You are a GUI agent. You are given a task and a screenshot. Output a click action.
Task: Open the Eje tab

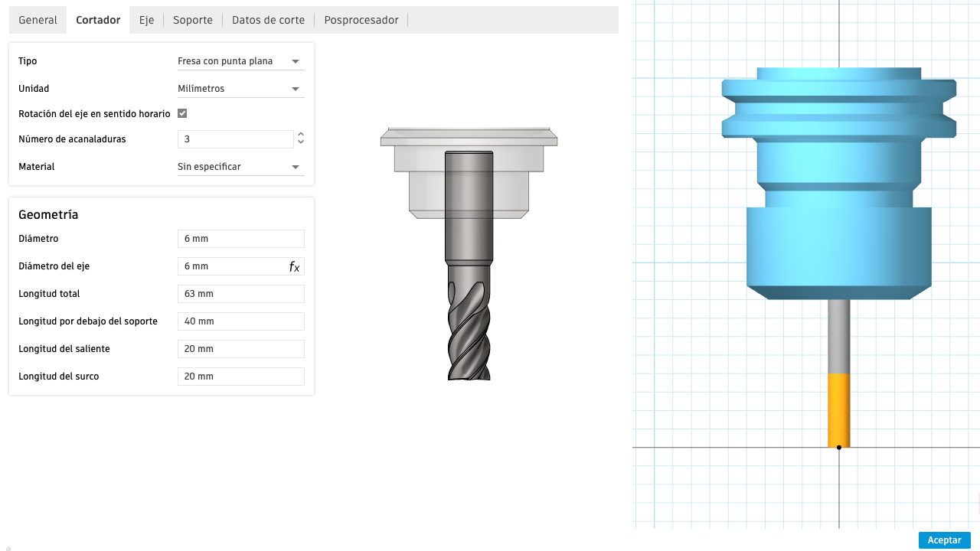[x=146, y=20]
